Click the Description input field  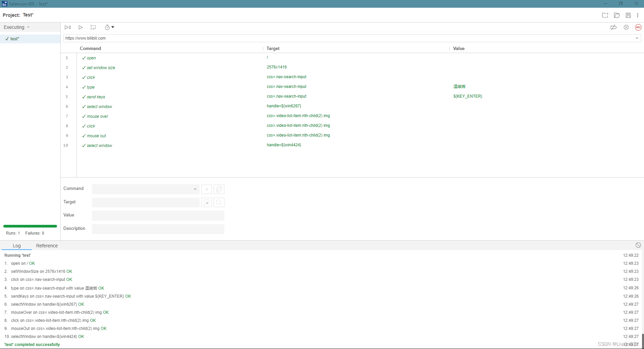pos(158,229)
